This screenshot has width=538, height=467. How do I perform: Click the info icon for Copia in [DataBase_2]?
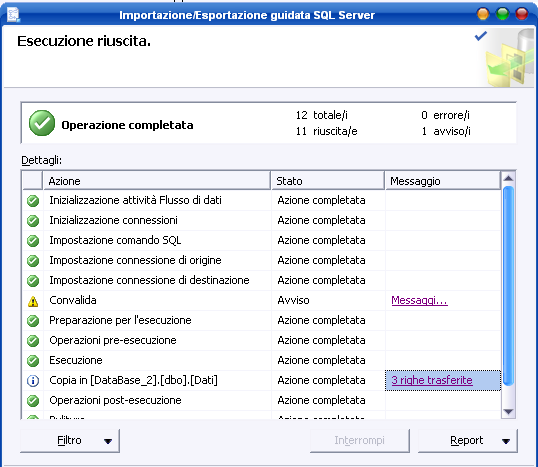pyautogui.click(x=33, y=381)
